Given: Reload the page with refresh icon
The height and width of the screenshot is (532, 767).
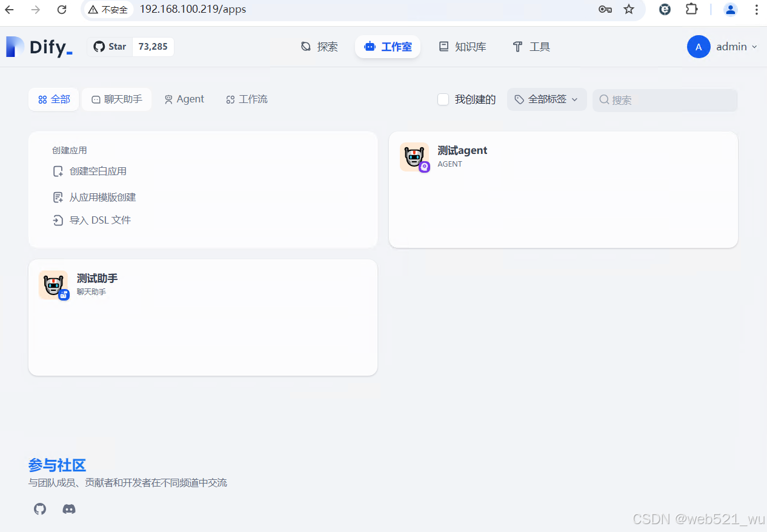Looking at the screenshot, I should click(x=62, y=10).
